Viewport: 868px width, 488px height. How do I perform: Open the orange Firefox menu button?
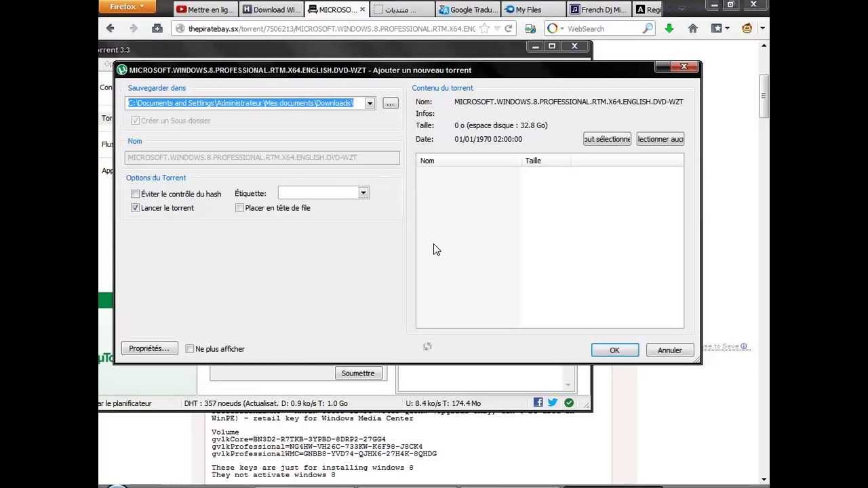point(127,7)
